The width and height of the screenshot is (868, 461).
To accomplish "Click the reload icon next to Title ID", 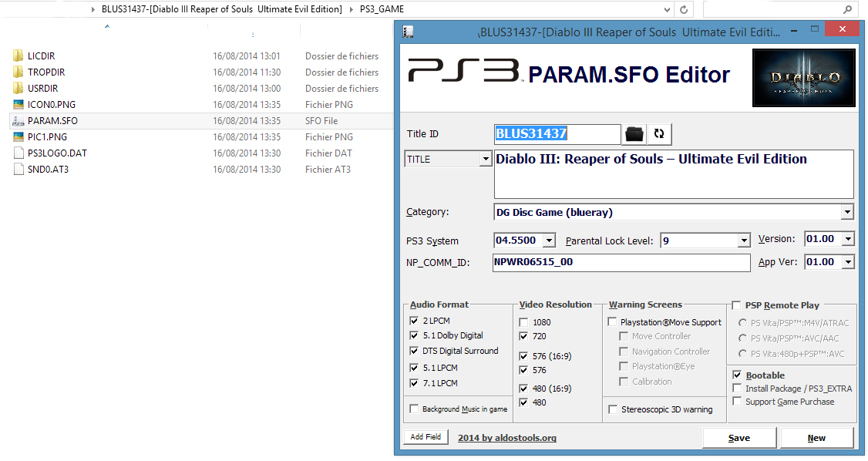I will (659, 134).
